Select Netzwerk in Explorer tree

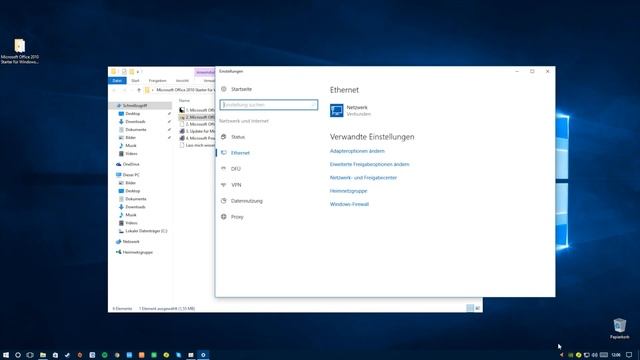tap(131, 242)
